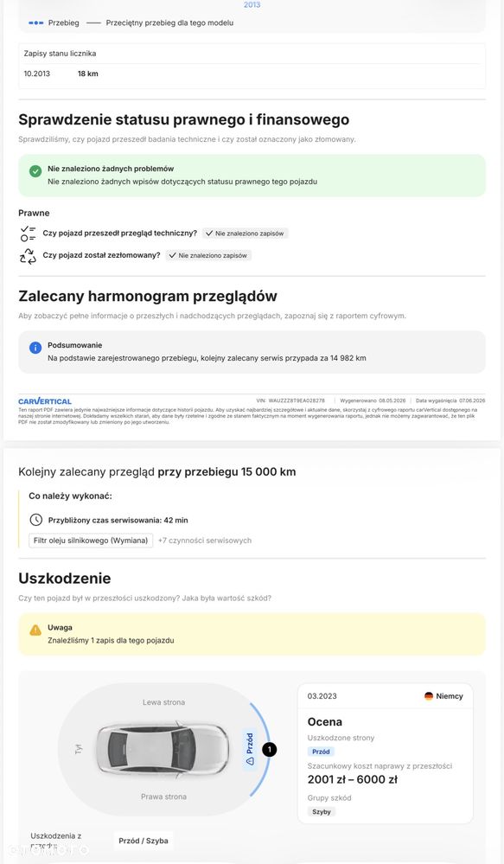Select the Przód / Szyba tab

point(144,841)
